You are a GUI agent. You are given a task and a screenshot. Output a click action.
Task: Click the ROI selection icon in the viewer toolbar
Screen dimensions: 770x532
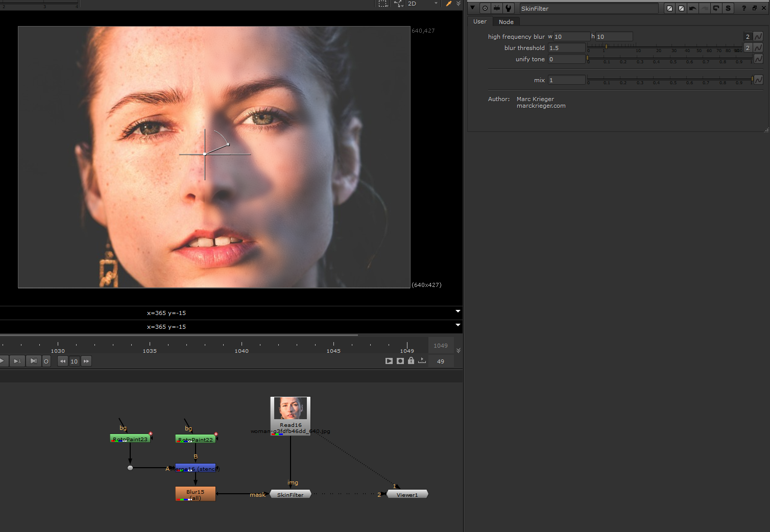[383, 4]
